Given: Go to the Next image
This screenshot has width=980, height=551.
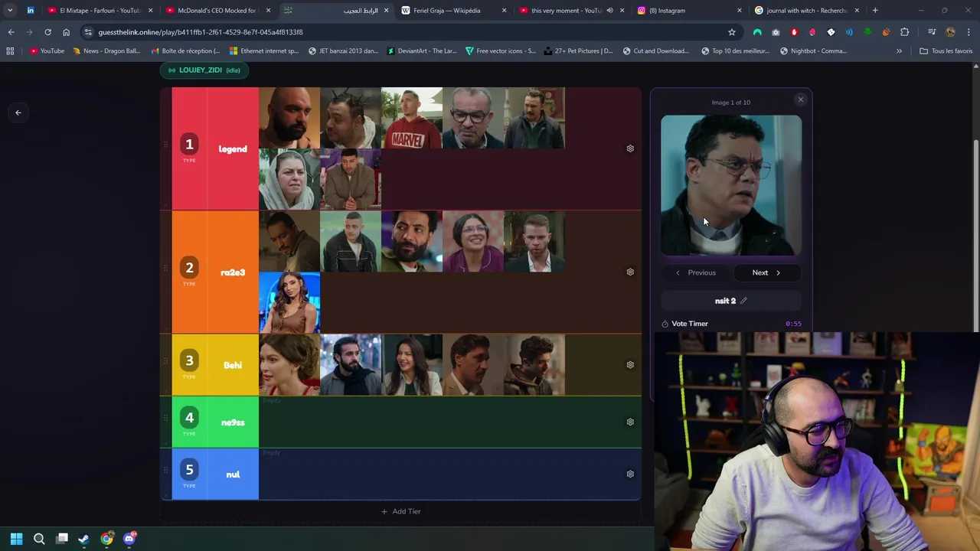Looking at the screenshot, I should click(x=766, y=272).
